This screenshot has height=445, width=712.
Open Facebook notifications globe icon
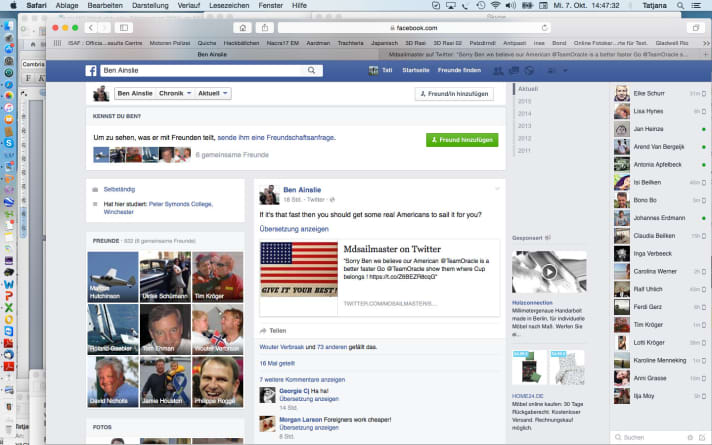(529, 70)
